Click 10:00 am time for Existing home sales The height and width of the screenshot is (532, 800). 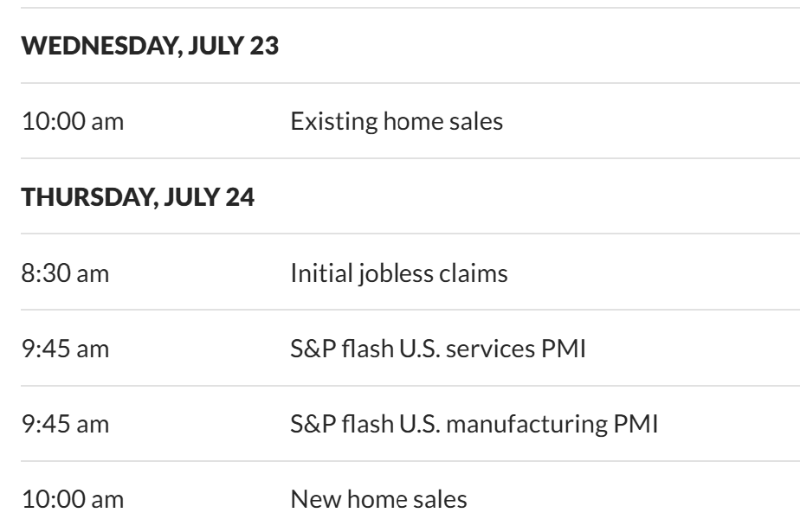coord(72,121)
